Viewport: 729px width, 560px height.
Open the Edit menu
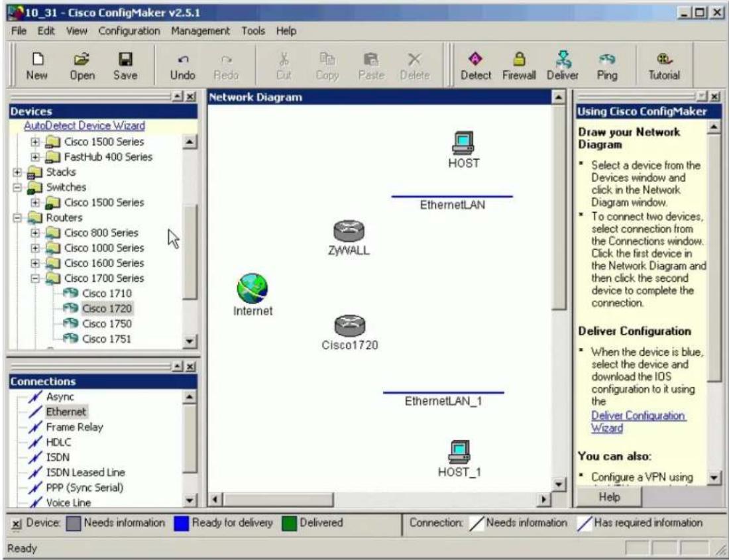click(46, 31)
